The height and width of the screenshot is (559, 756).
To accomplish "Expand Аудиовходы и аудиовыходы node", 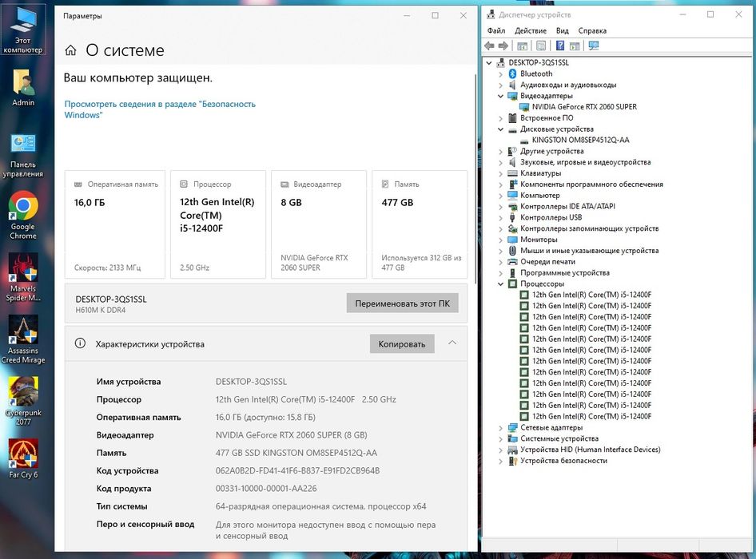I will click(x=500, y=85).
